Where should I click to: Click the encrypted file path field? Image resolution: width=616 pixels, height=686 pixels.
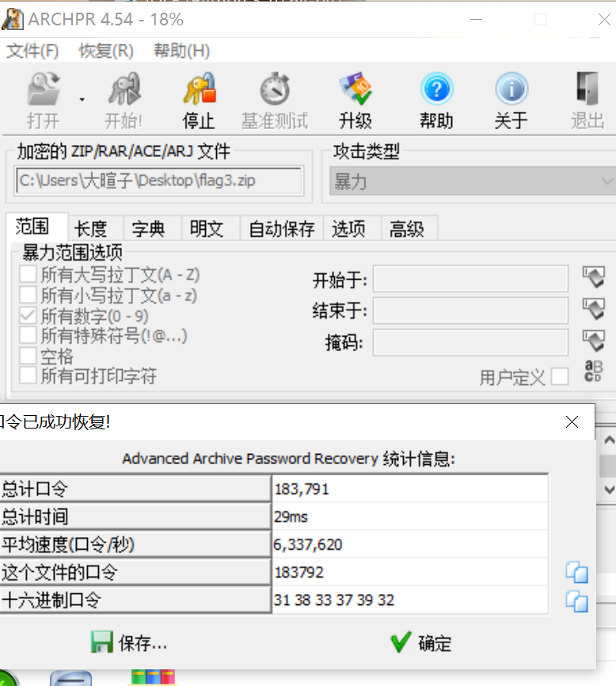click(159, 181)
